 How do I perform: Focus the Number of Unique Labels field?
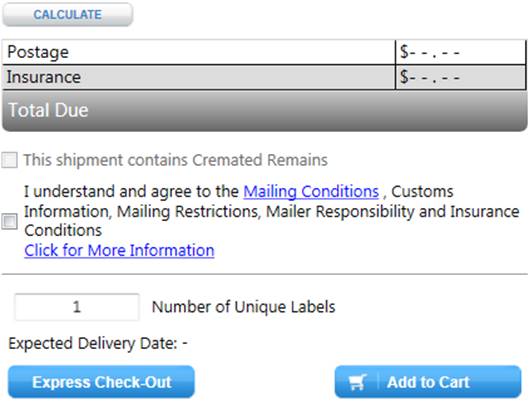coord(77,307)
